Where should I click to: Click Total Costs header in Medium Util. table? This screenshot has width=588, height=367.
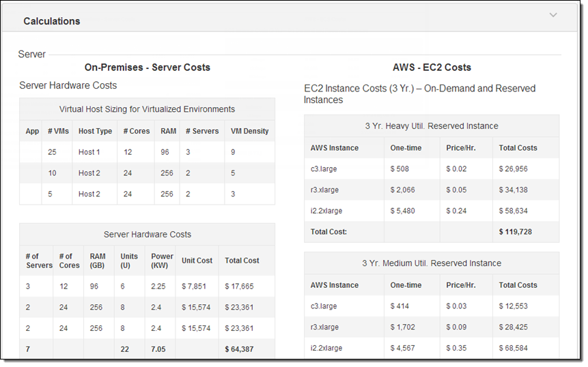click(x=518, y=285)
